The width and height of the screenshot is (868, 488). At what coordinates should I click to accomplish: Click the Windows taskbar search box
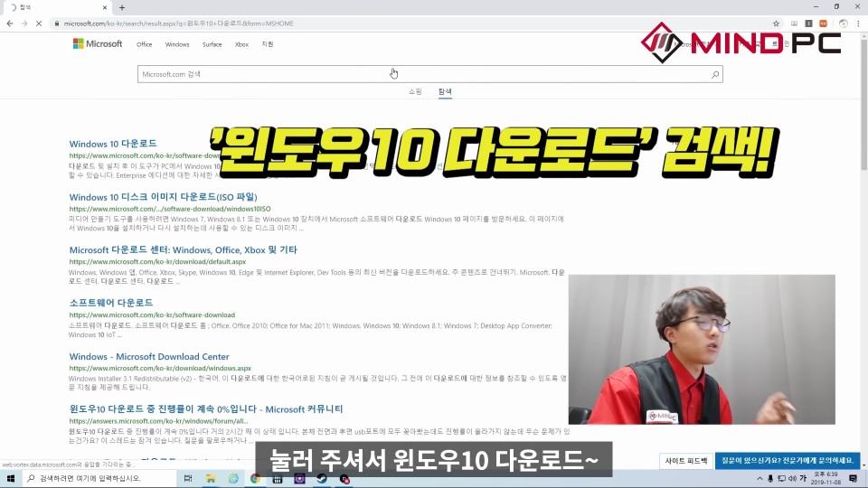pyautogui.click(x=99, y=478)
